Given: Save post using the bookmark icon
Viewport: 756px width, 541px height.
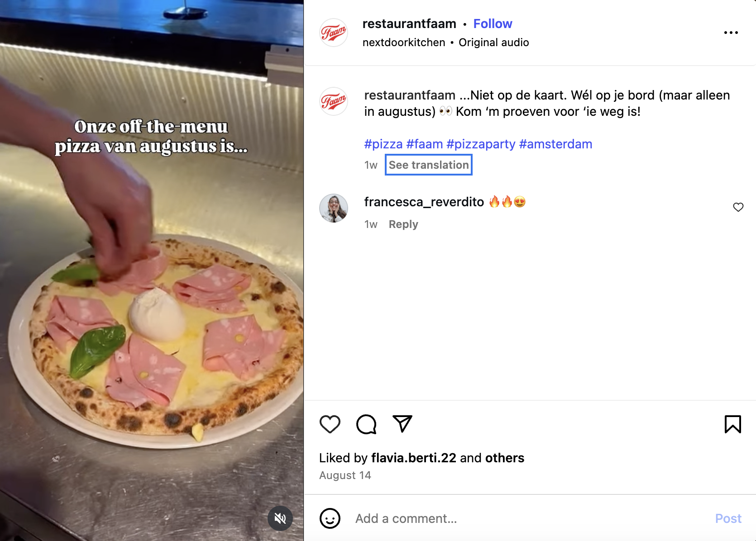Looking at the screenshot, I should pyautogui.click(x=732, y=424).
